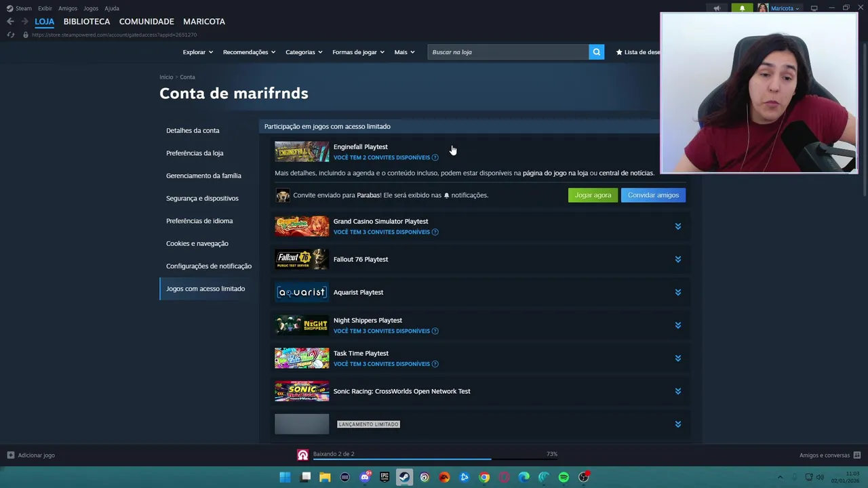
Task: Open the Steam menu
Action: pos(19,8)
